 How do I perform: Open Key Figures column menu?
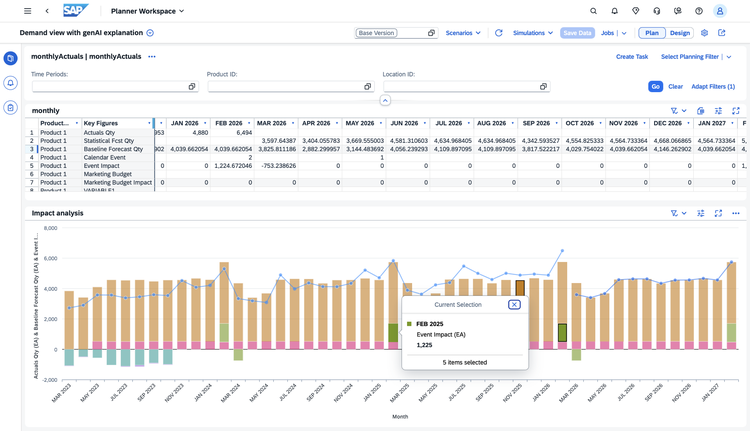149,123
